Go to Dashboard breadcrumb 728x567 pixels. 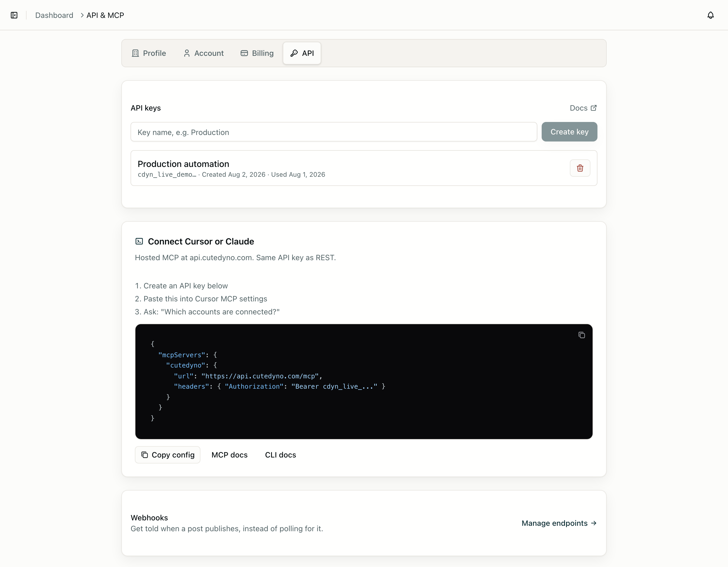coord(54,15)
